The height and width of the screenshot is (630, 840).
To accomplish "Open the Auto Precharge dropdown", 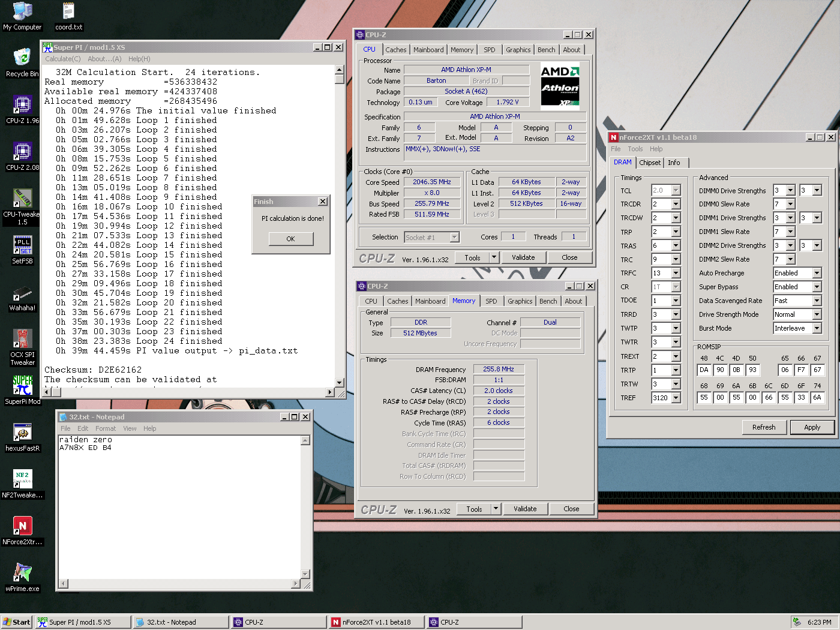I will pos(817,274).
